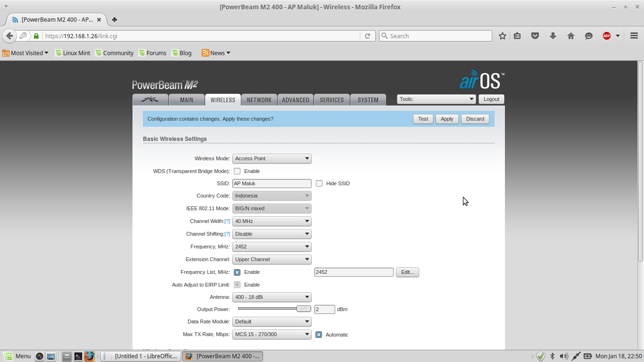The height and width of the screenshot is (362, 644).
Task: Launch terminal from the panel
Action: (x=78, y=356)
